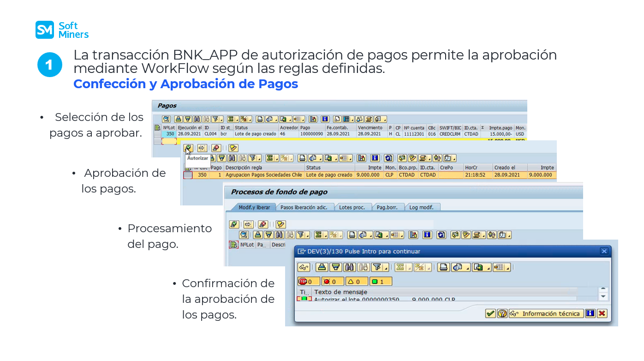Select row checkbox of Agrupacion Pagos Sociedades Chile
Viewport: 644px width, 361px height.
click(188, 175)
